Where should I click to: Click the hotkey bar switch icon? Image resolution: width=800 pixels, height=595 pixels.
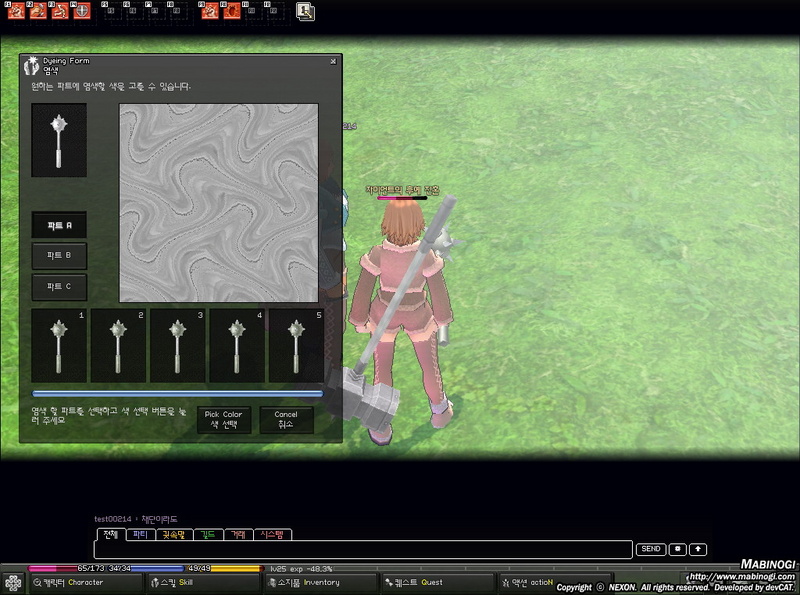pyautogui.click(x=305, y=12)
